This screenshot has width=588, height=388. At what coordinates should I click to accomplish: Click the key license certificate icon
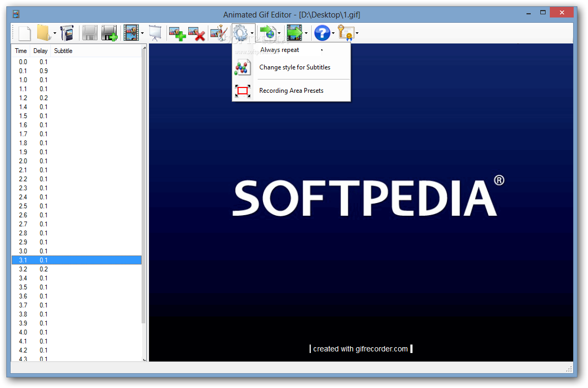click(346, 33)
